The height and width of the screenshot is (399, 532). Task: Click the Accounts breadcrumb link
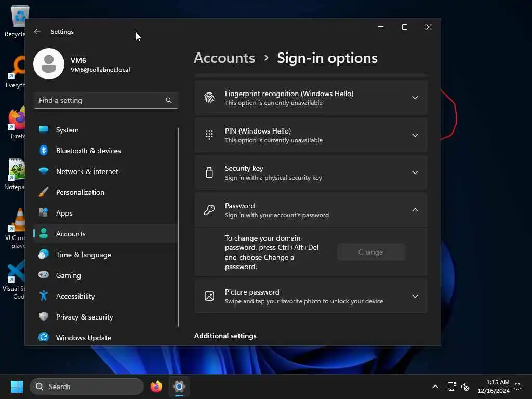(224, 58)
